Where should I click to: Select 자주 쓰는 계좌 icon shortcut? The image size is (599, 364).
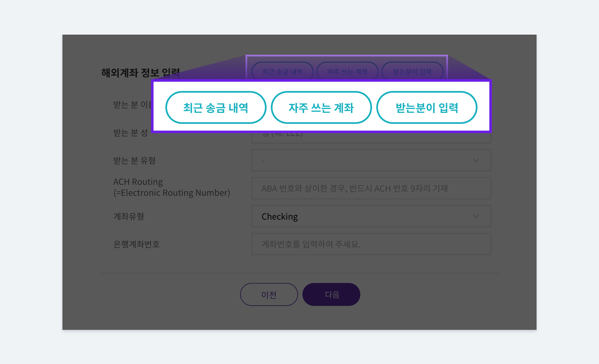tap(321, 108)
